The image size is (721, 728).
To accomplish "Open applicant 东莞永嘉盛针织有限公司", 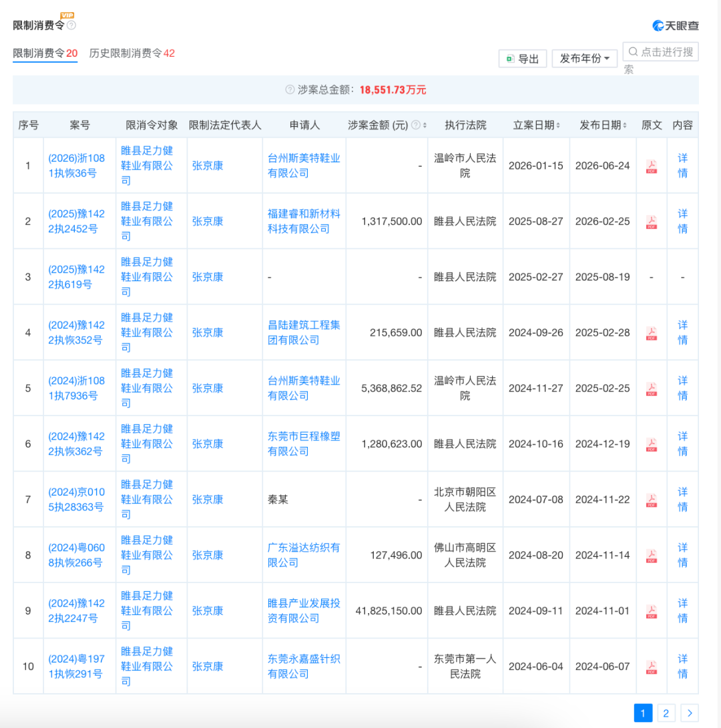I will [x=304, y=667].
